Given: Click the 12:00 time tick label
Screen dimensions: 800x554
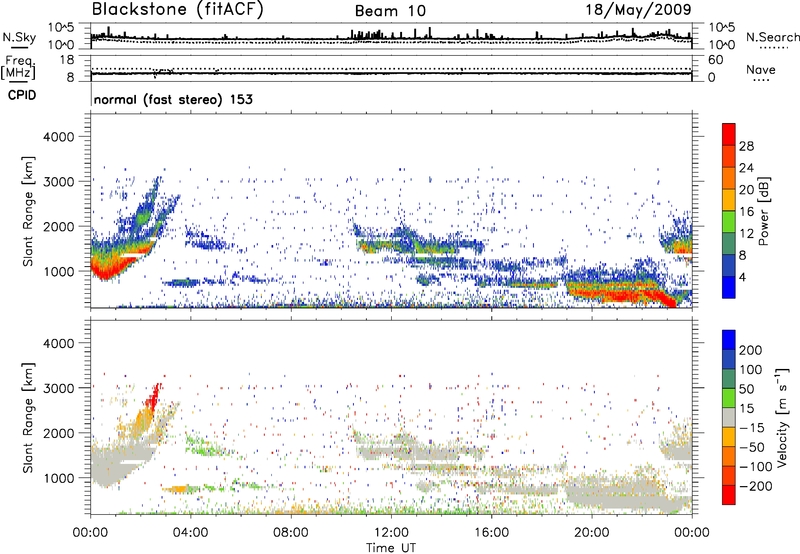Looking at the screenshot, I should coord(391,533).
